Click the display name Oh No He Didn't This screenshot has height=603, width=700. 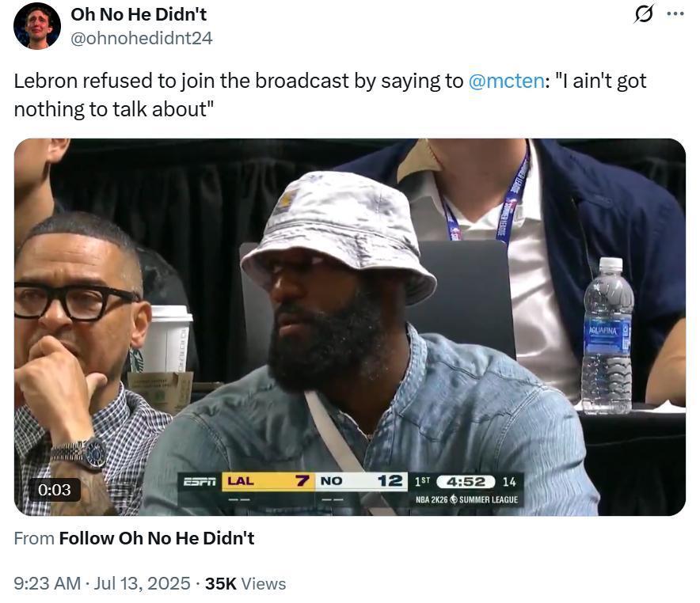139,14
